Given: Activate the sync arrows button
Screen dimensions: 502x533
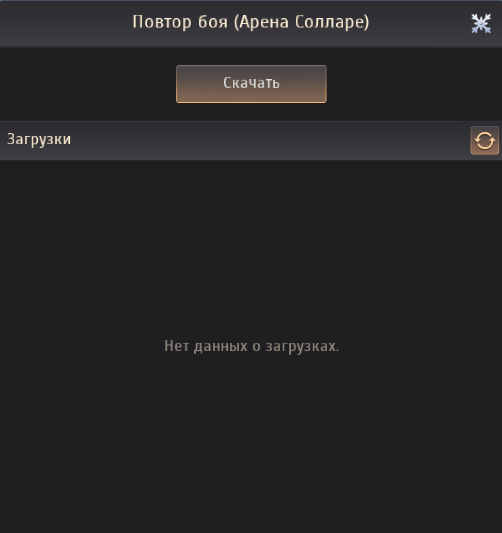Looking at the screenshot, I should pyautogui.click(x=484, y=140).
